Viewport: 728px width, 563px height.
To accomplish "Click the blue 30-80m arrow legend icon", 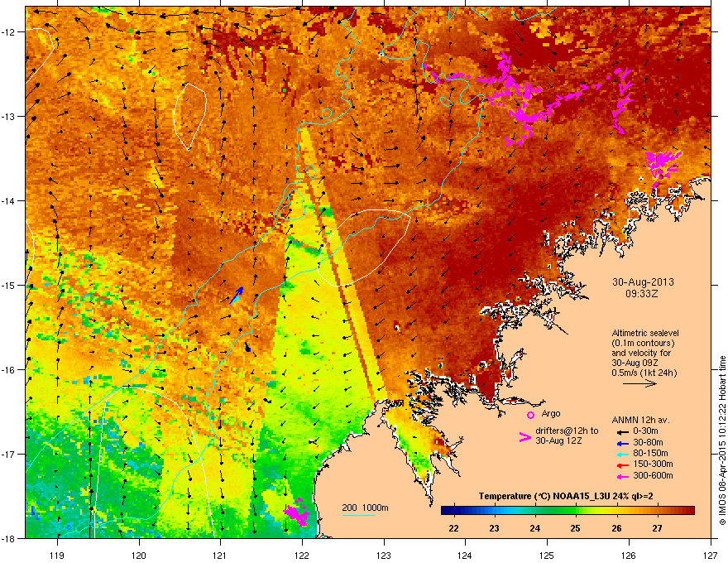I will coord(621,443).
